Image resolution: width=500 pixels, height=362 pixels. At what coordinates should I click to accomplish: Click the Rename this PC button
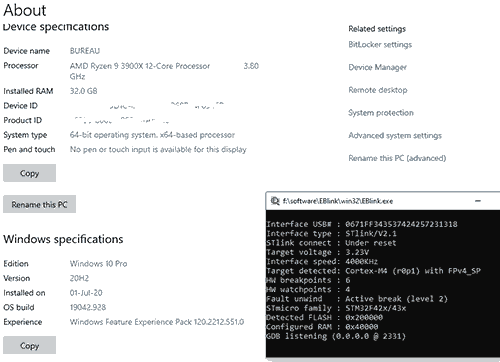click(x=39, y=204)
